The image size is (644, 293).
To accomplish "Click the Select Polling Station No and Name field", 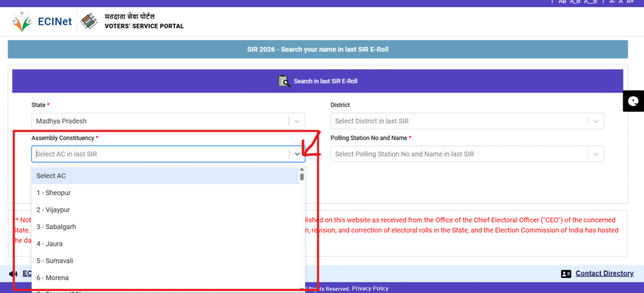I will pyautogui.click(x=467, y=154).
